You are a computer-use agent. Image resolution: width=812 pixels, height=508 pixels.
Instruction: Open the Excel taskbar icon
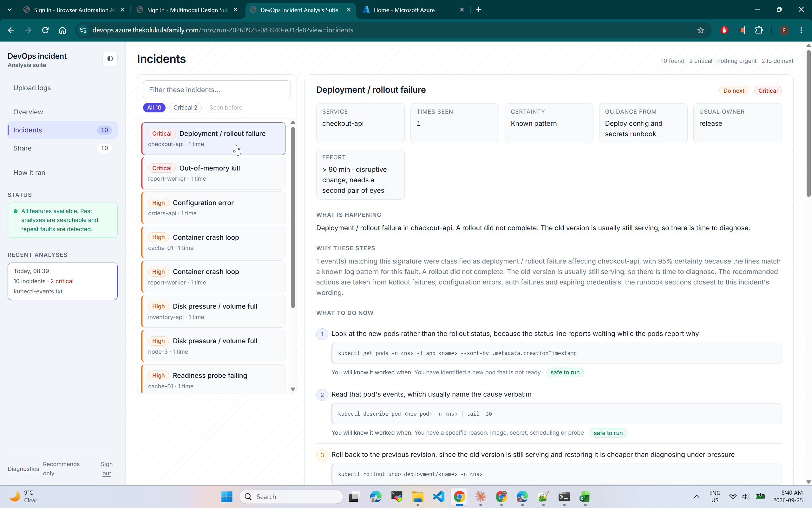pos(585,497)
